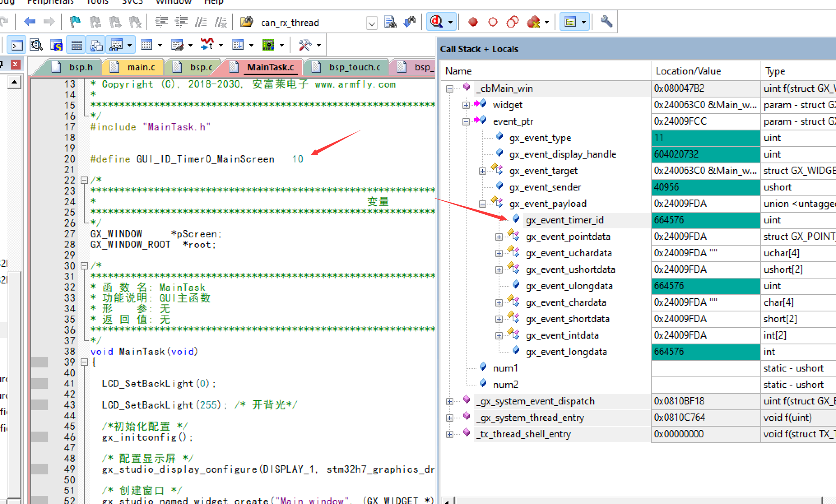Toggle the debug session start/stop

(x=437, y=21)
